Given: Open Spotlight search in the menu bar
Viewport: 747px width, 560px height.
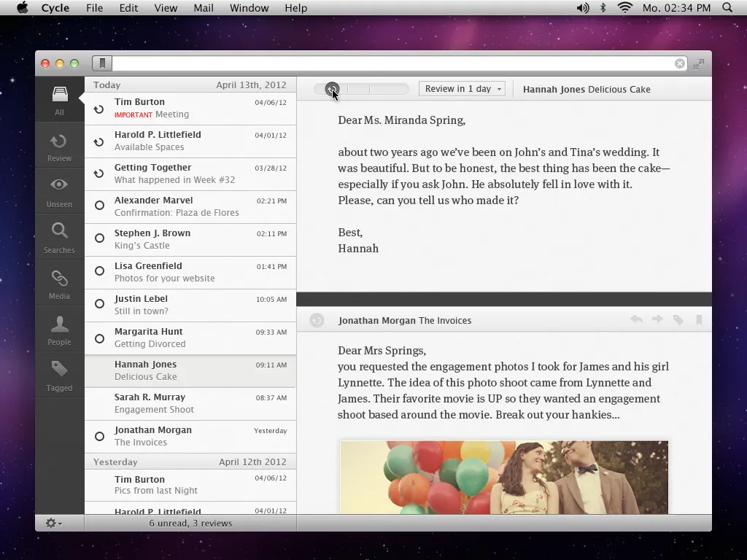Looking at the screenshot, I should point(727,7).
